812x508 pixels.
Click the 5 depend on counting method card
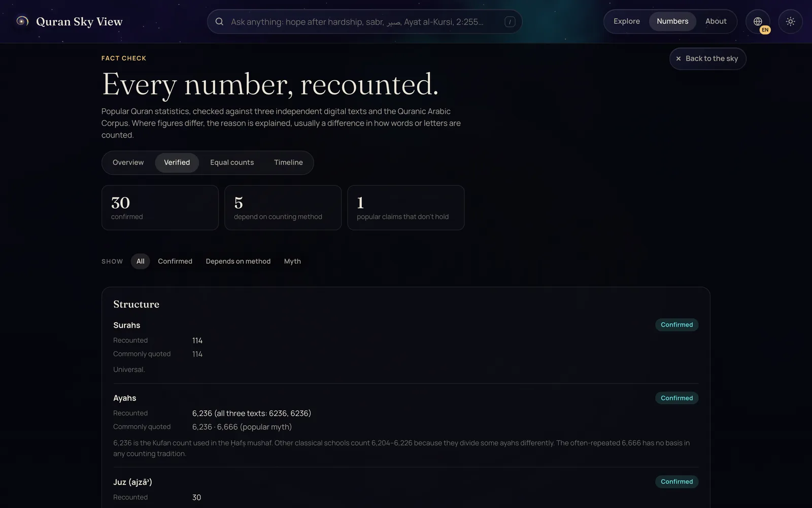tap(283, 208)
